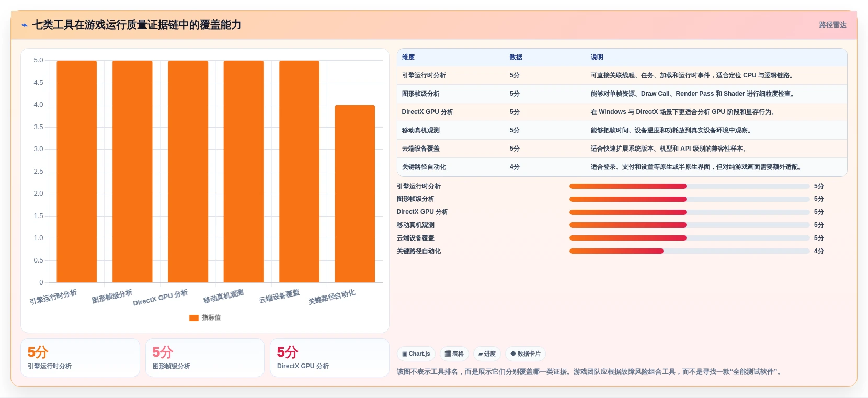Screen dimensions: 868x398
Task: Click the description starting 适合登录、支付和设置
Action: pyautogui.click(x=698, y=167)
